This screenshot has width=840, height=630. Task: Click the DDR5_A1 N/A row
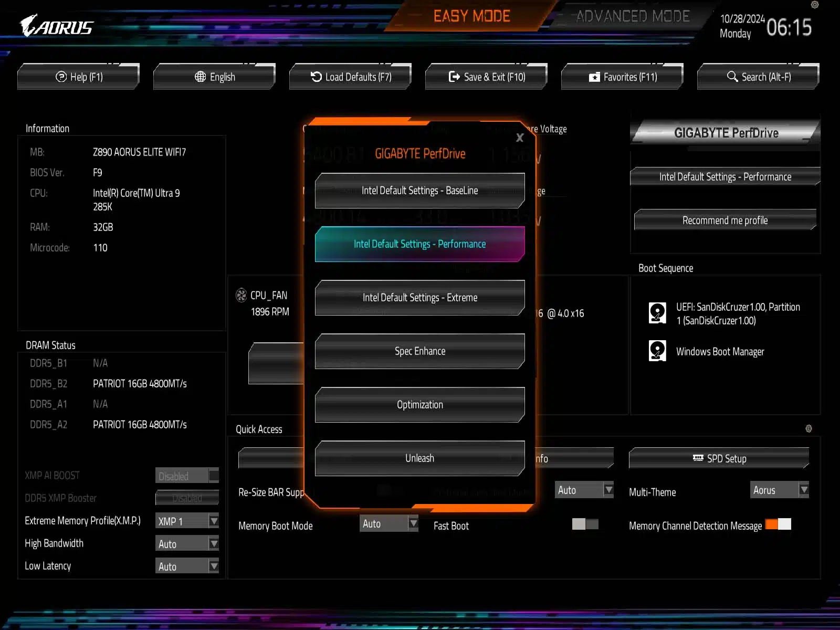coord(69,404)
